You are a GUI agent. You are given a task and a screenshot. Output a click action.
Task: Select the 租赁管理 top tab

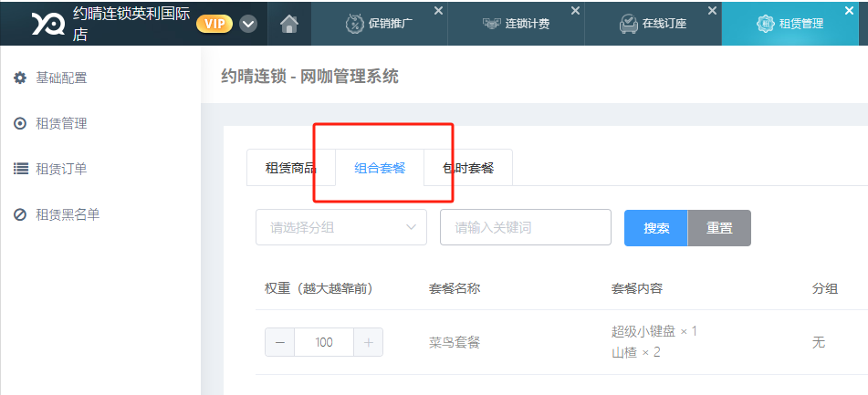tap(790, 24)
